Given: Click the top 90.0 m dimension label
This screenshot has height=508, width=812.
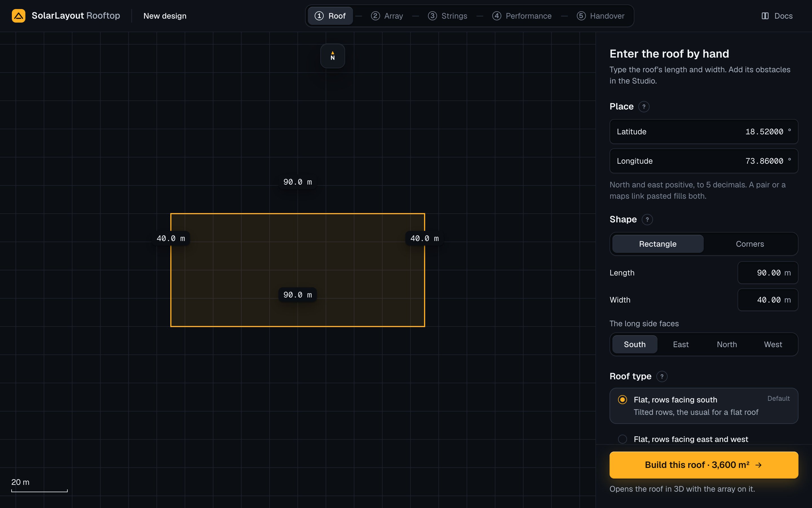Looking at the screenshot, I should (297, 182).
